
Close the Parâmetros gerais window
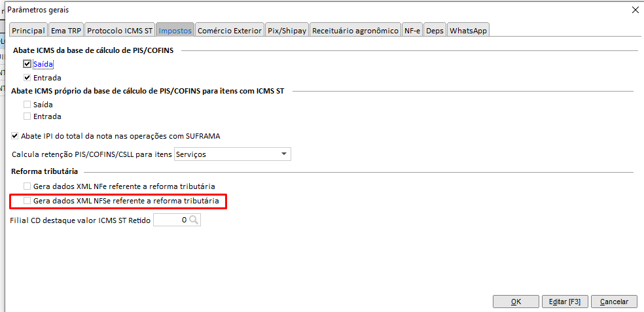tap(634, 10)
